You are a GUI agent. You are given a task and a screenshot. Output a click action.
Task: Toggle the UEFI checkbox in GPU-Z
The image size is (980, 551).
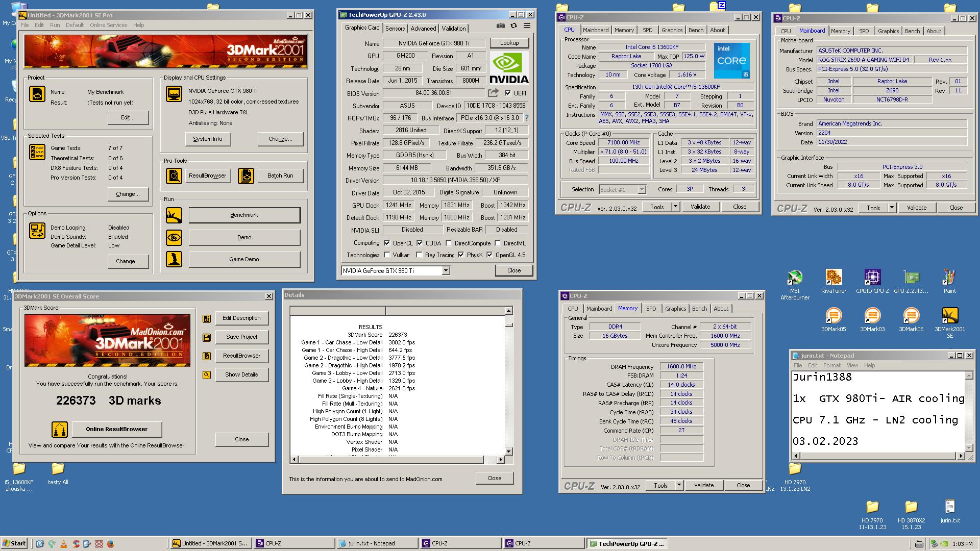pos(508,93)
